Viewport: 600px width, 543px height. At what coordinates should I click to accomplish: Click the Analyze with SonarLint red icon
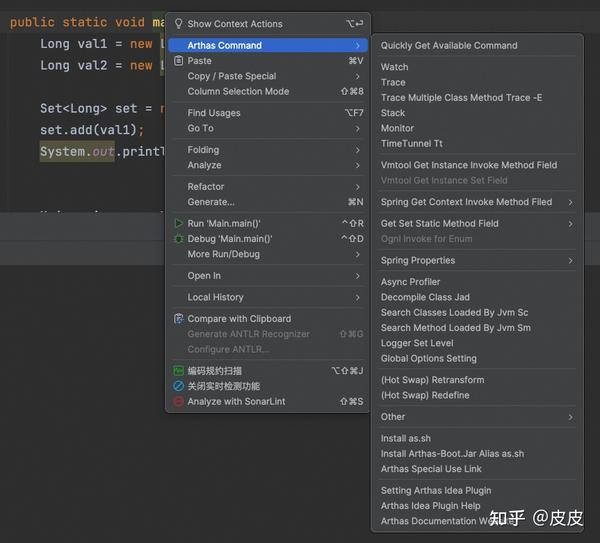(179, 402)
